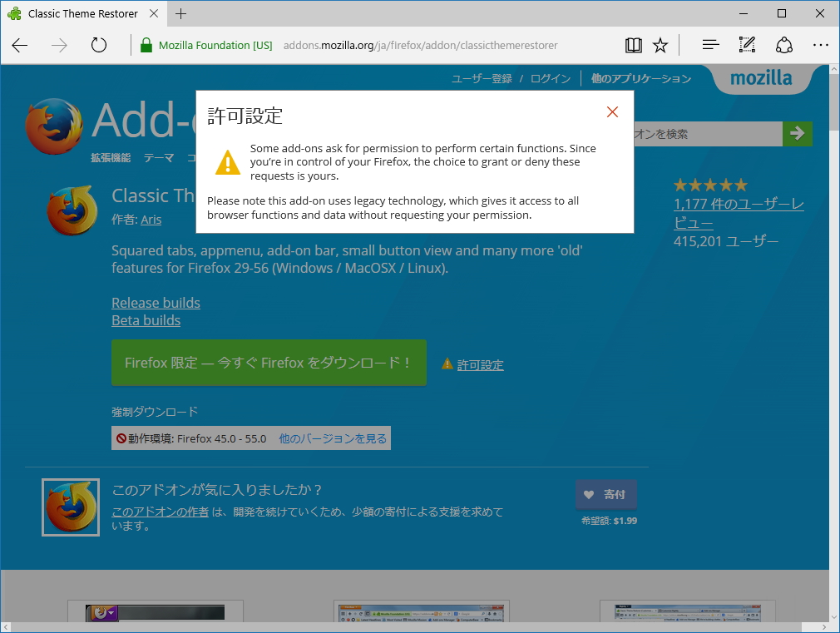Submit search with the green arrow

pos(797,133)
